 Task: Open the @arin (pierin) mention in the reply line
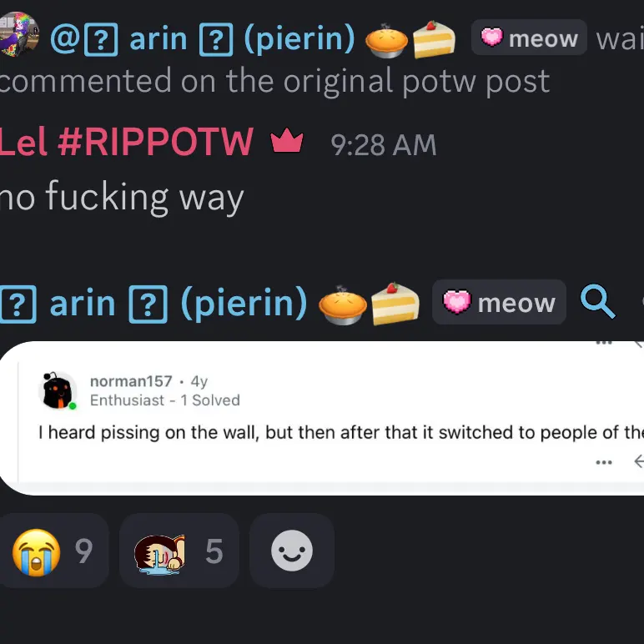tap(202, 38)
